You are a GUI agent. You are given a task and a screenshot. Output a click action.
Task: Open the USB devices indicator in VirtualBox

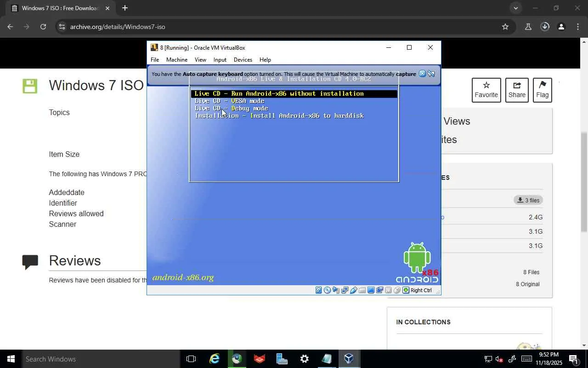(353, 290)
